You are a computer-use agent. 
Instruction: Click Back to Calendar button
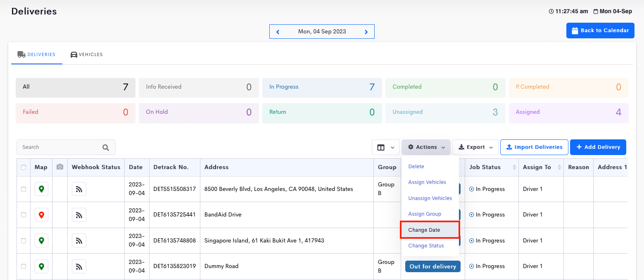pyautogui.click(x=600, y=31)
